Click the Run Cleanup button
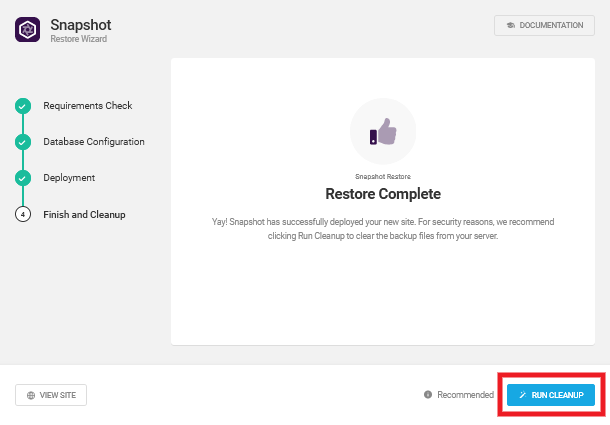This screenshot has width=610, height=425. click(x=551, y=395)
